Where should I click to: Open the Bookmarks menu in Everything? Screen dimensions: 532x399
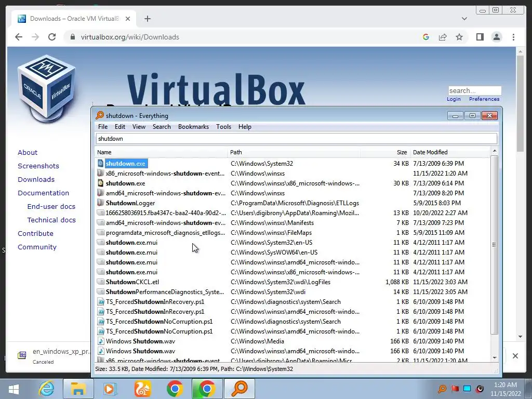(x=193, y=127)
